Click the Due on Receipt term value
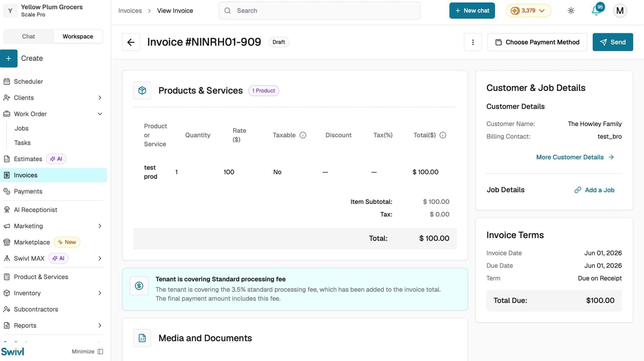 (600, 278)
